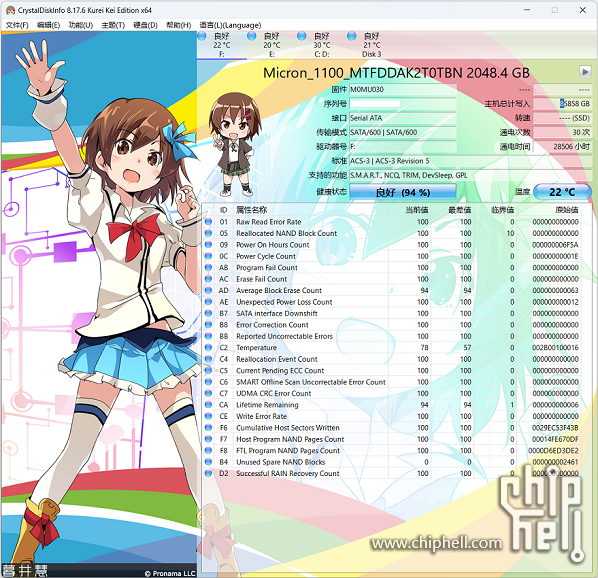The width and height of the screenshot is (598, 578).
Task: Click status icon for SATA interface Downshift
Action: 208,313
